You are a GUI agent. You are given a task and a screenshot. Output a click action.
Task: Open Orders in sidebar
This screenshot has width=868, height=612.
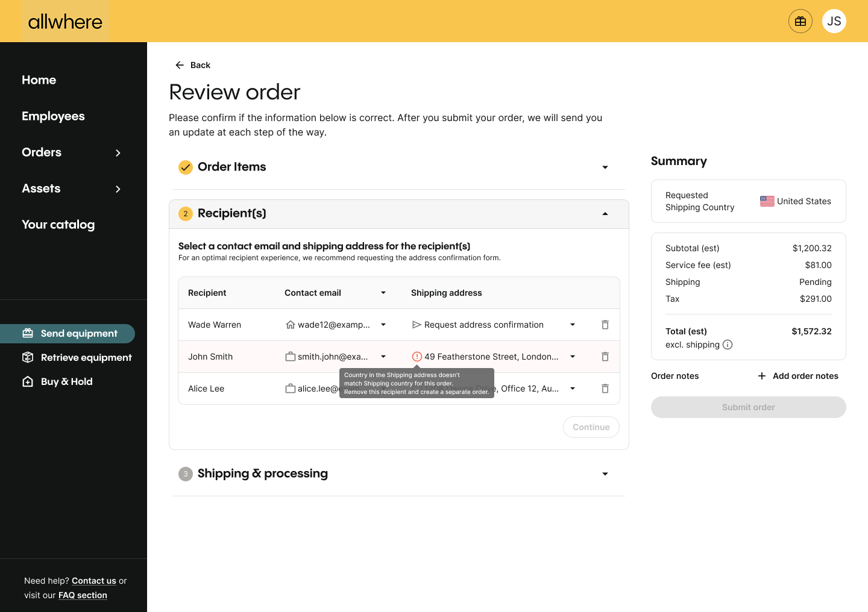pyautogui.click(x=42, y=152)
